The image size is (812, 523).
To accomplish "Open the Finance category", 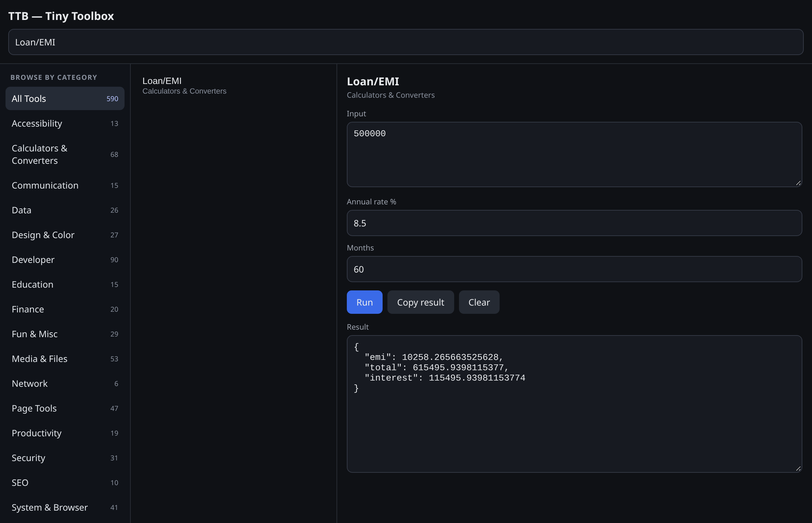I will coord(65,309).
